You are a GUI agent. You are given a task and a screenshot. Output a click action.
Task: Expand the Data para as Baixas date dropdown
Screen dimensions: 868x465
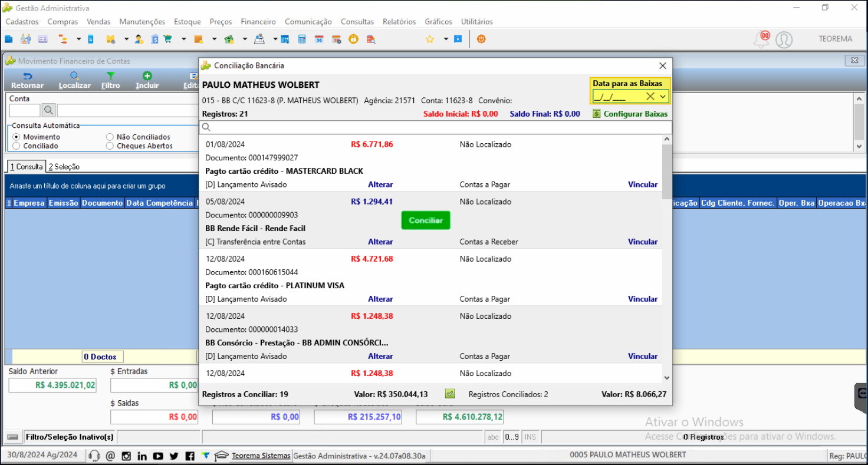663,96
